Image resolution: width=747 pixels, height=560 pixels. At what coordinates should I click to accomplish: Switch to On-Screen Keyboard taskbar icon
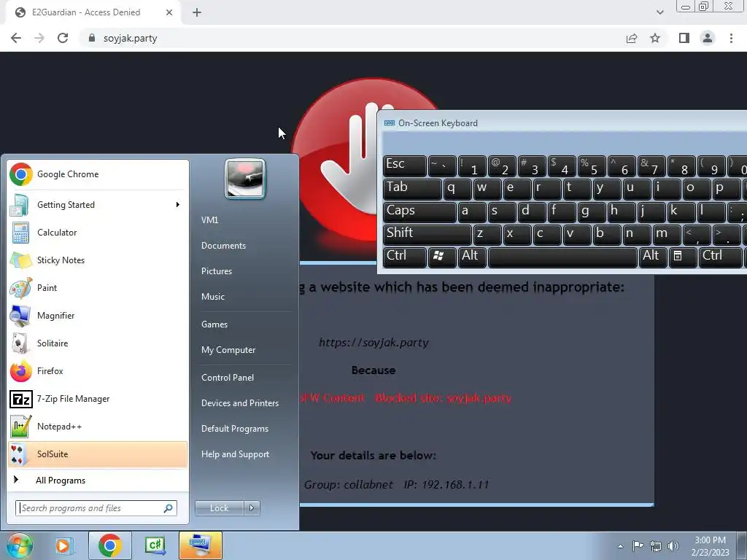click(x=201, y=545)
